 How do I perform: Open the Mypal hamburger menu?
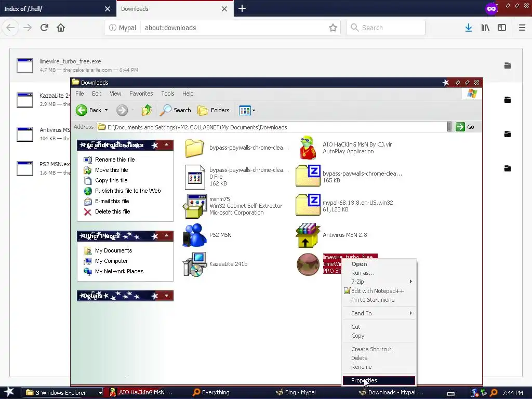click(522, 28)
